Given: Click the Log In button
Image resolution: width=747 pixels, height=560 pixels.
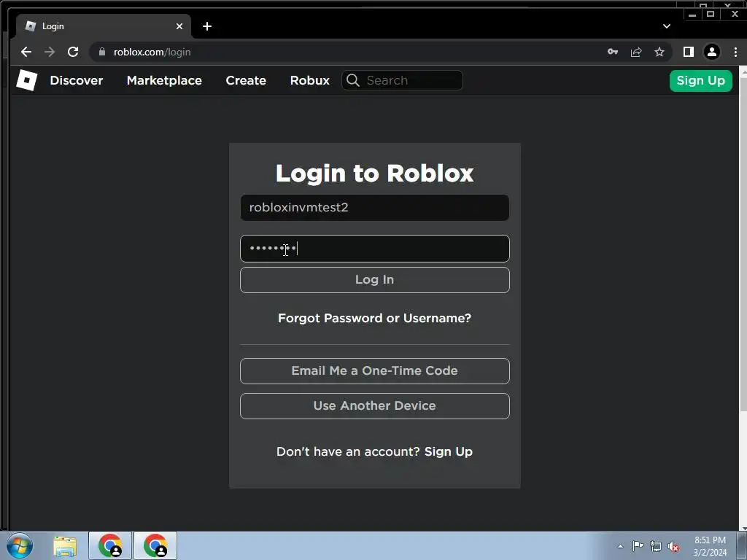Looking at the screenshot, I should 375,279.
